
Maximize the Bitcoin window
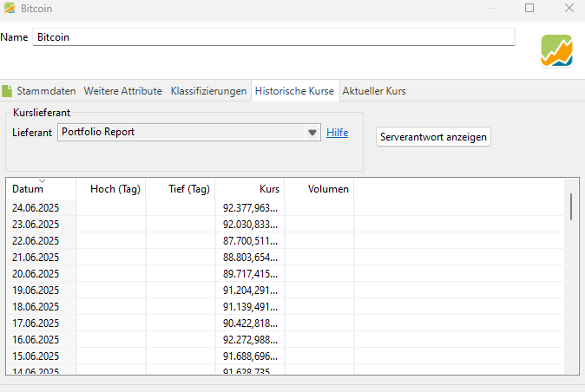tap(529, 8)
